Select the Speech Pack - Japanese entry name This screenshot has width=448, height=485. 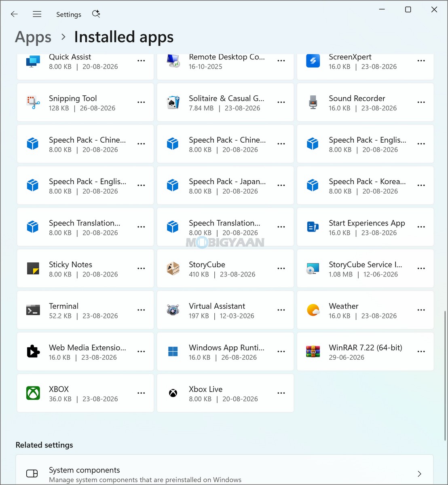tap(227, 181)
